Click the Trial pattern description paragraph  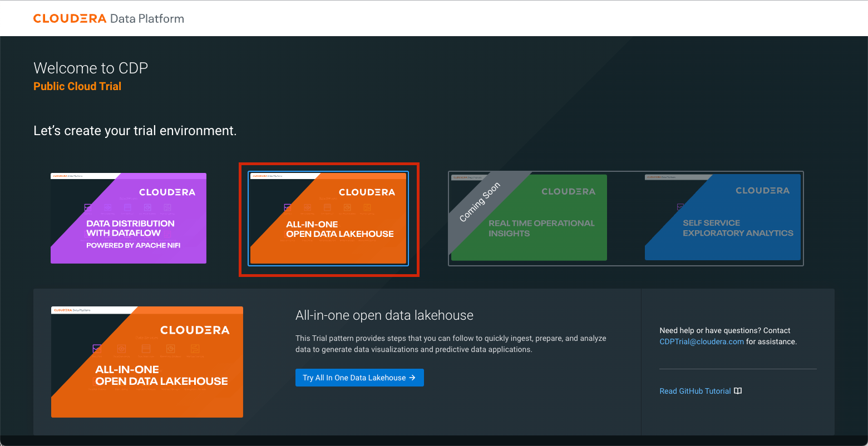pyautogui.click(x=451, y=344)
